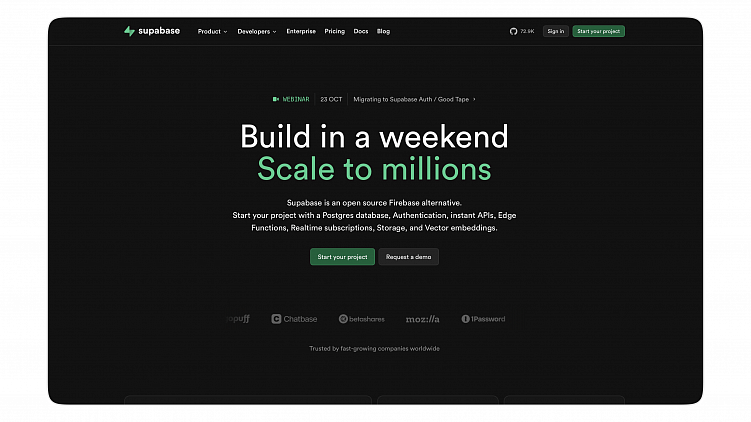Viewport: 751px width, 422px height.
Task: Open the Blog link in navigation
Action: pos(383,31)
